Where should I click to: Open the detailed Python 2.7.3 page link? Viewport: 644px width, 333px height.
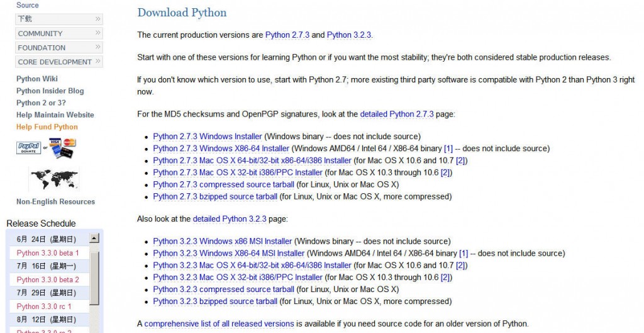(x=397, y=114)
